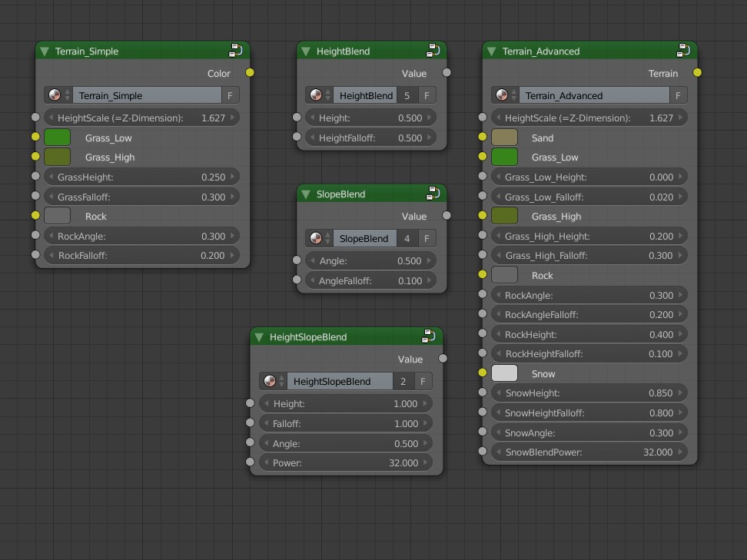Toggle the F fake-user button on Terrain_Simple
Image resolution: width=747 pixels, height=560 pixels.
(x=231, y=94)
